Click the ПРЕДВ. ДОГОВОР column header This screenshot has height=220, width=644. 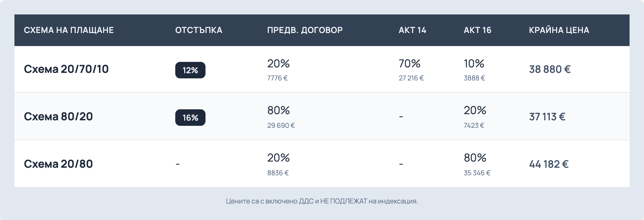point(305,30)
